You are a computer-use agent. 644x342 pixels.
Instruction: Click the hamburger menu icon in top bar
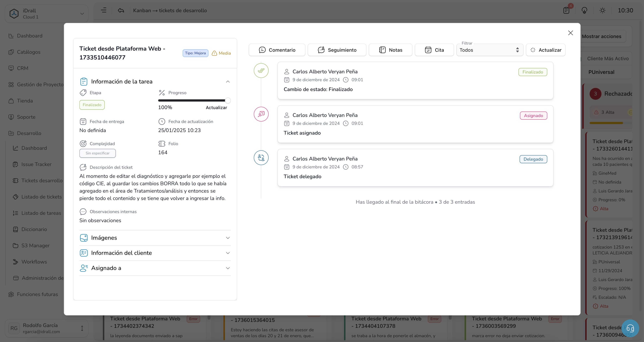tap(104, 10)
